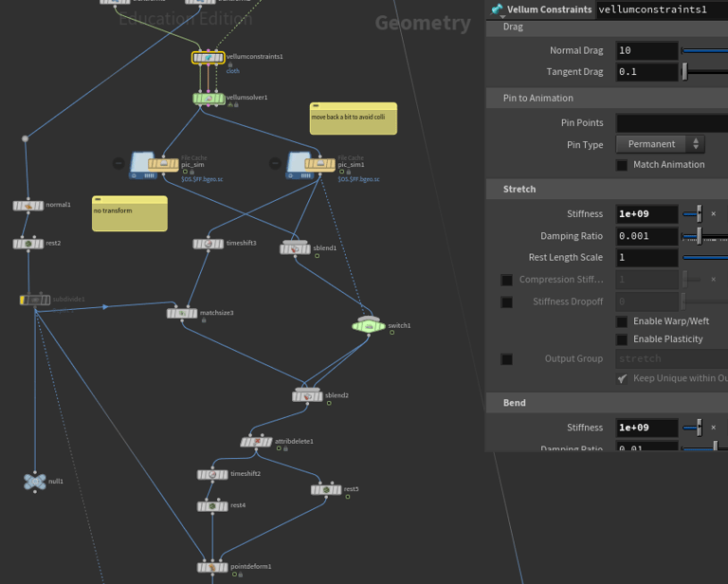This screenshot has height=584, width=728.
Task: Select the rest2 node
Action: point(28,244)
